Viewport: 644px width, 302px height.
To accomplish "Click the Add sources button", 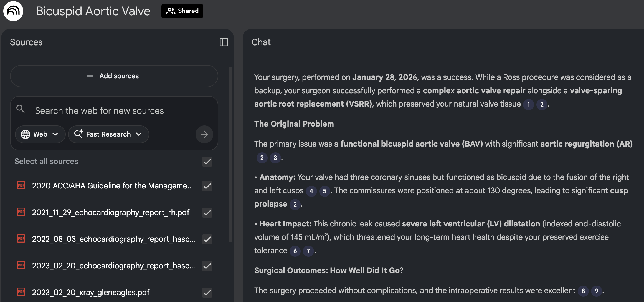I will [x=114, y=76].
